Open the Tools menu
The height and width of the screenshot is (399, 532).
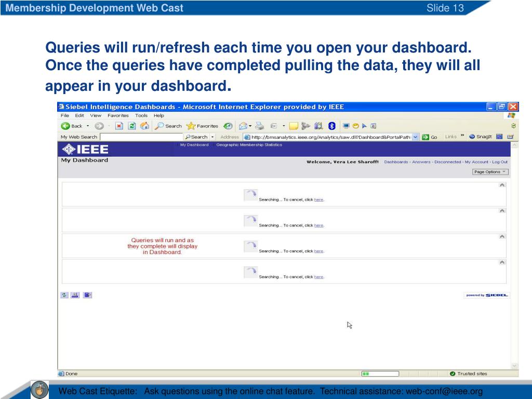tap(141, 116)
